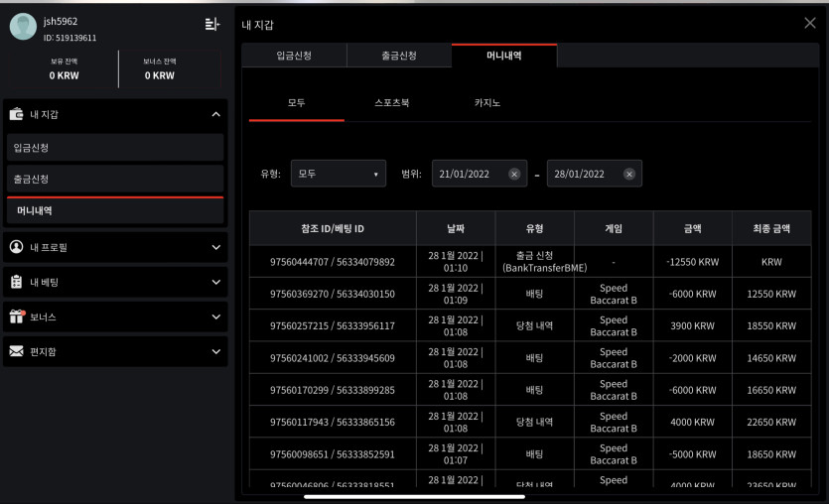Click the 보너스 잔액 0 KRW balance
Viewport: 829px width, 504px height.
click(160, 69)
